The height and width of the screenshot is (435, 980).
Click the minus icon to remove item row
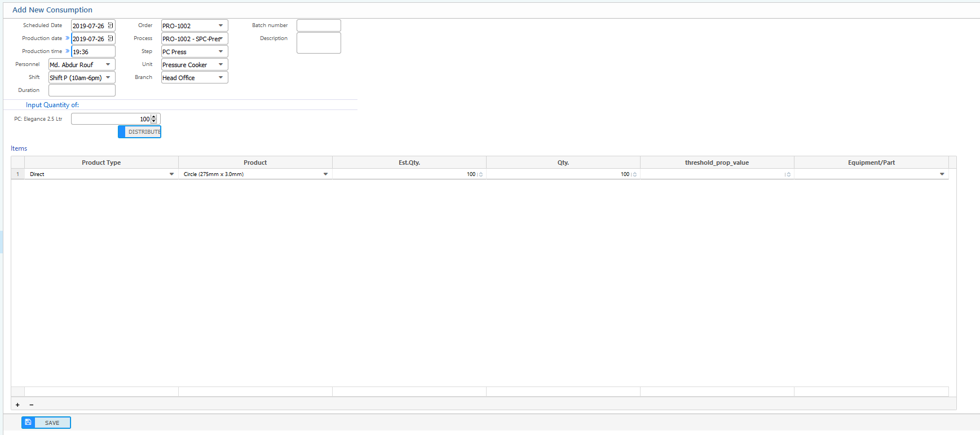point(31,405)
